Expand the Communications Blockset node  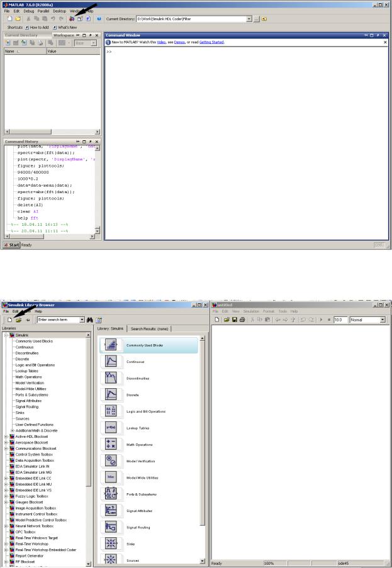[6, 448]
